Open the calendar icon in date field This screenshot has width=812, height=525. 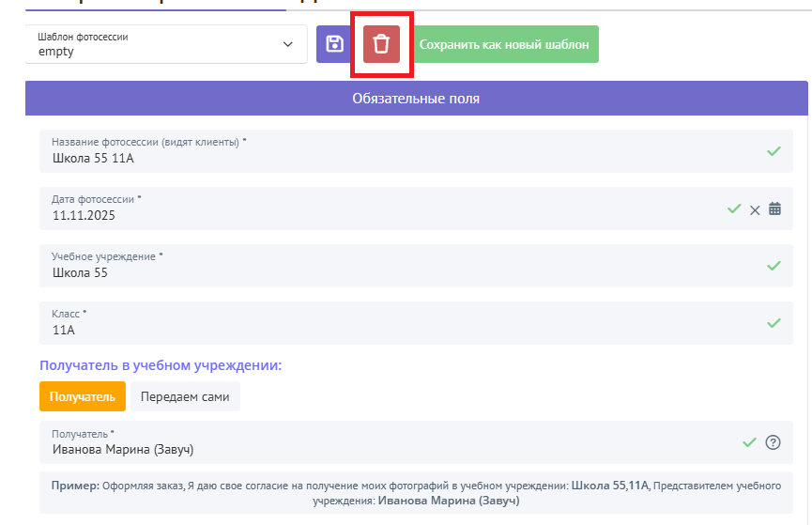coord(774,208)
